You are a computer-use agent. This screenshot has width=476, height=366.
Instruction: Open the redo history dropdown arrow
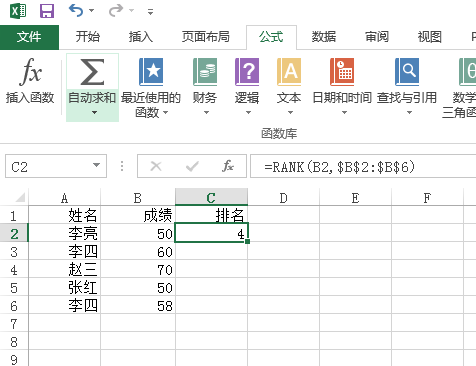pyautogui.click(x=132, y=11)
